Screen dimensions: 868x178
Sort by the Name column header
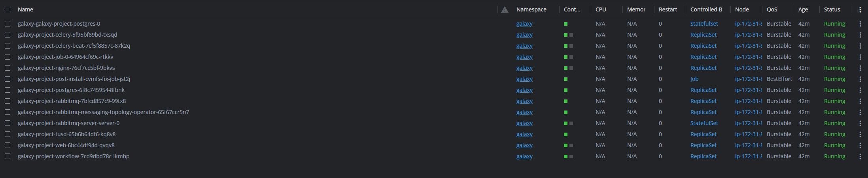click(25, 9)
